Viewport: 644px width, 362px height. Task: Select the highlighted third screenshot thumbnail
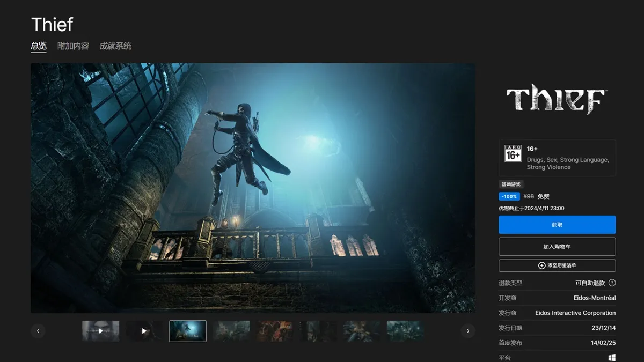click(x=188, y=331)
